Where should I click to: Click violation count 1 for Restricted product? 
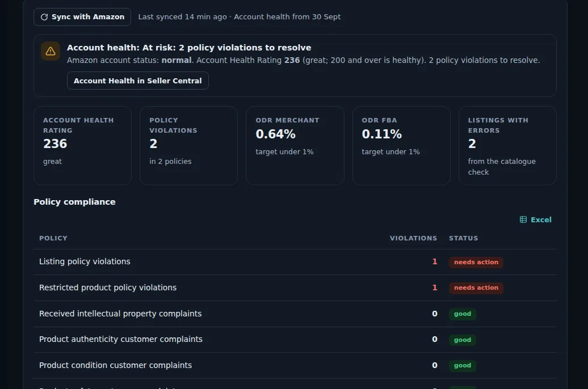(x=435, y=287)
